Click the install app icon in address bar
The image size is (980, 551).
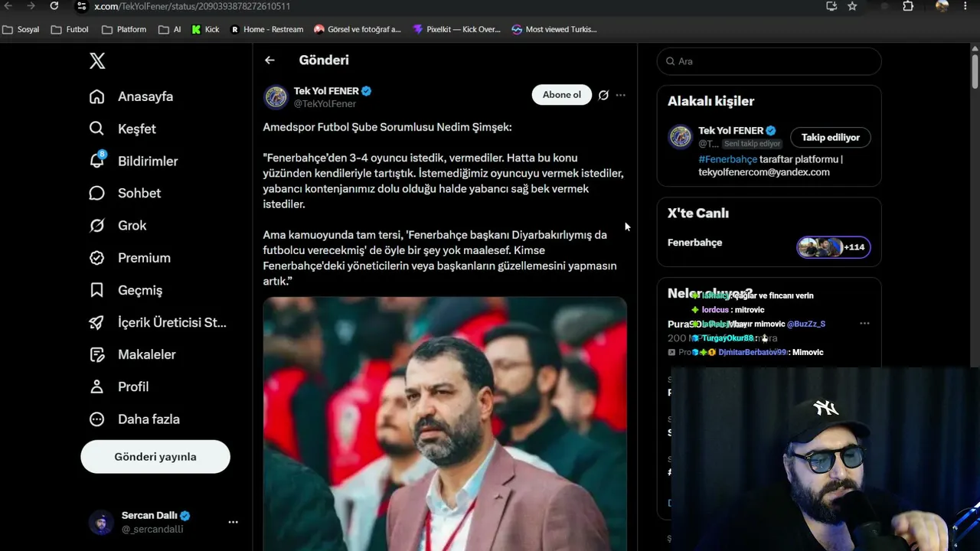tap(831, 6)
